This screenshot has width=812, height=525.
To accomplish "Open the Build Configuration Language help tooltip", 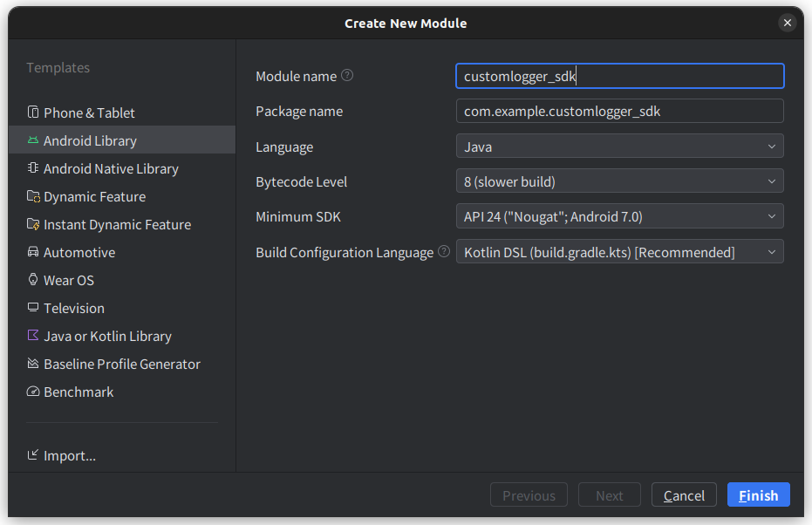I will (x=444, y=251).
